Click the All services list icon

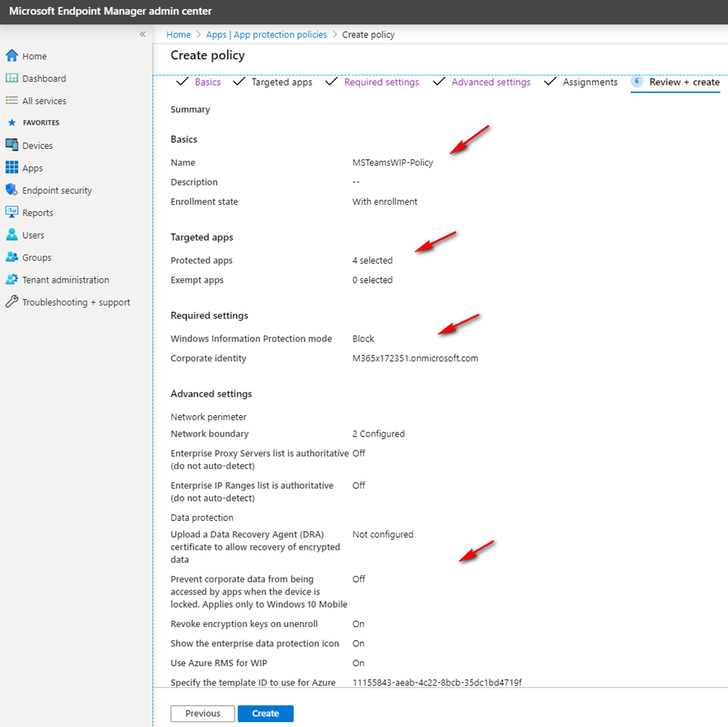coord(12,100)
